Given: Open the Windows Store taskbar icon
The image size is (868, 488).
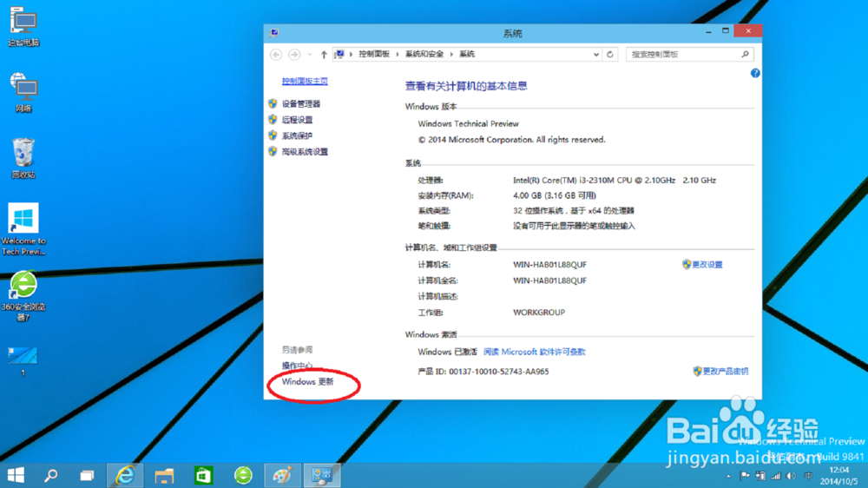Looking at the screenshot, I should coord(204,475).
